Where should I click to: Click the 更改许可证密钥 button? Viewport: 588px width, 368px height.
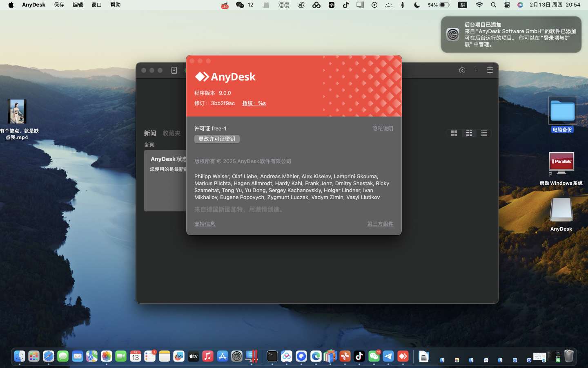pos(217,139)
